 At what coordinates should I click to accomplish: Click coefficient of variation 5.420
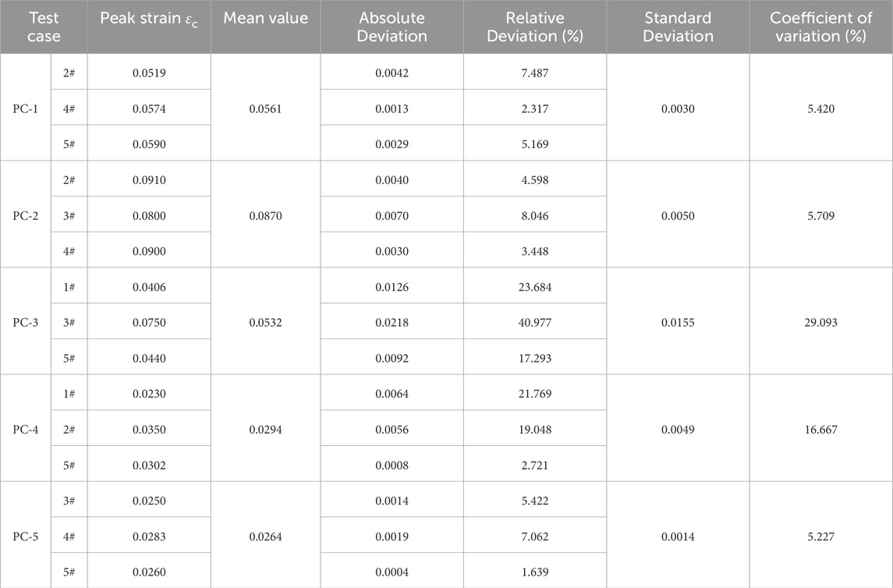(820, 108)
